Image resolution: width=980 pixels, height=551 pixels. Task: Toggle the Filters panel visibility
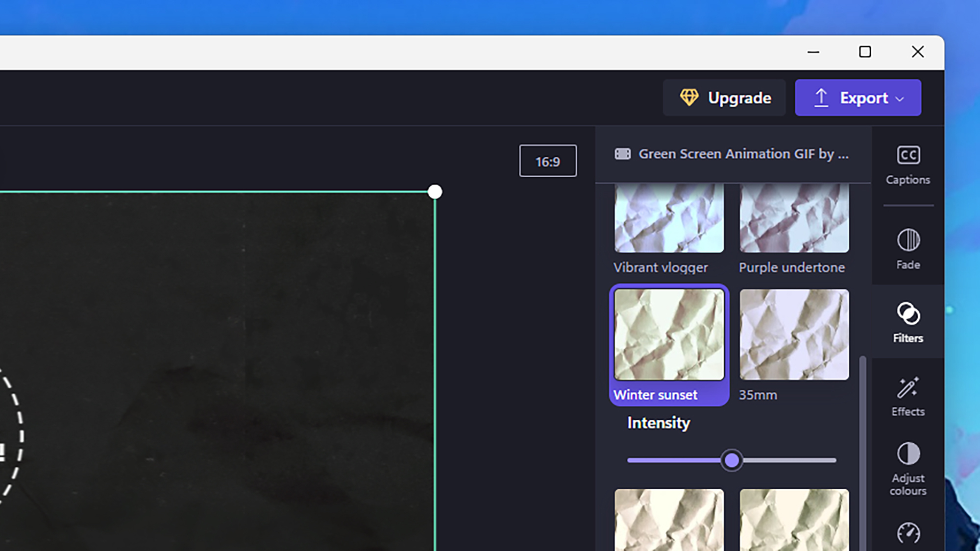pyautogui.click(x=907, y=322)
